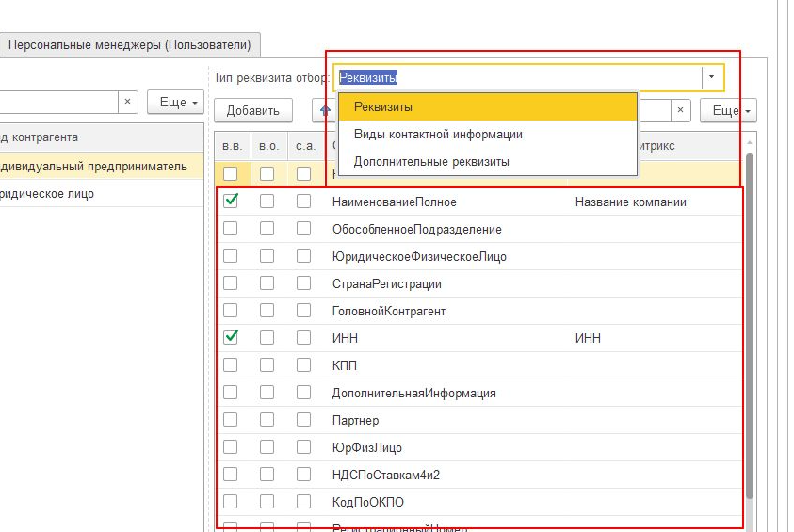Pick Дополнительные реквизиты from list
This screenshot has height=532, width=794.
point(431,162)
